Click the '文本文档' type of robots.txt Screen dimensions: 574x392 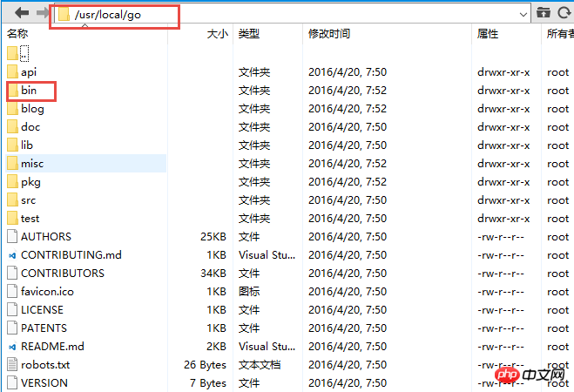(x=260, y=365)
